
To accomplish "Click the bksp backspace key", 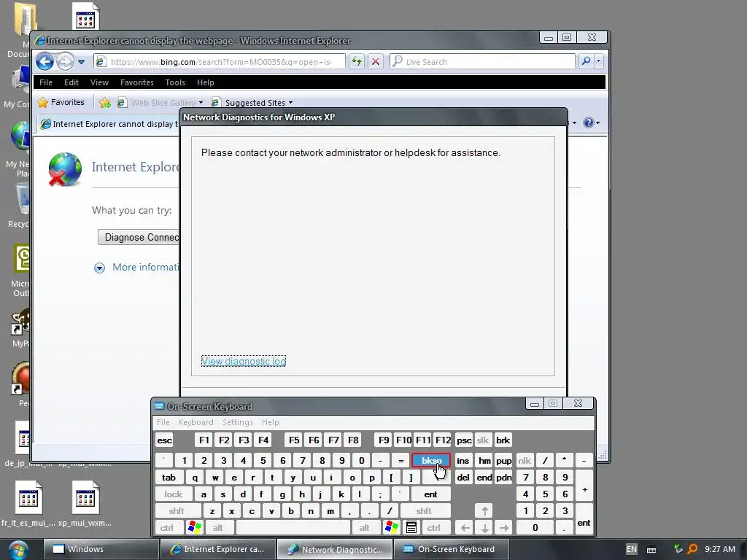I will (x=431, y=461).
